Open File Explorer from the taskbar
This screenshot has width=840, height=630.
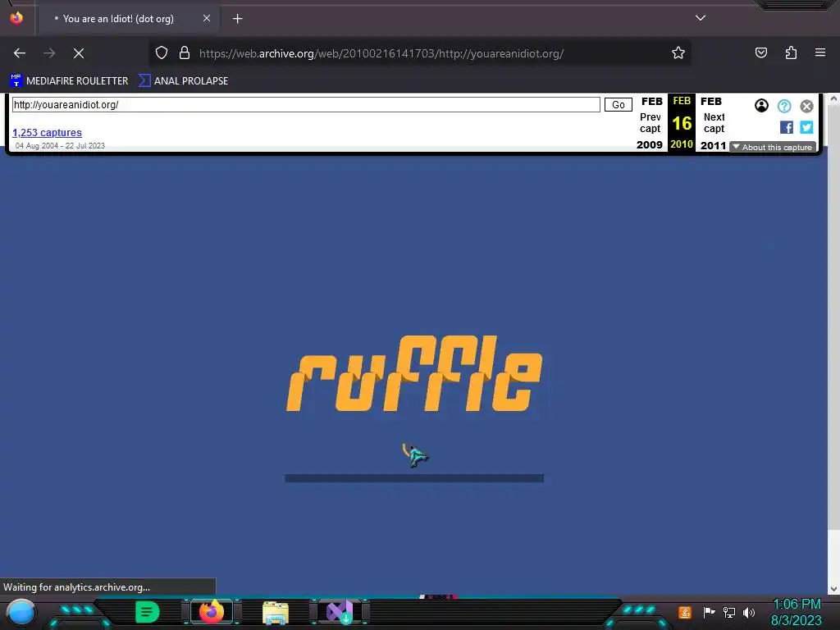pos(276,613)
